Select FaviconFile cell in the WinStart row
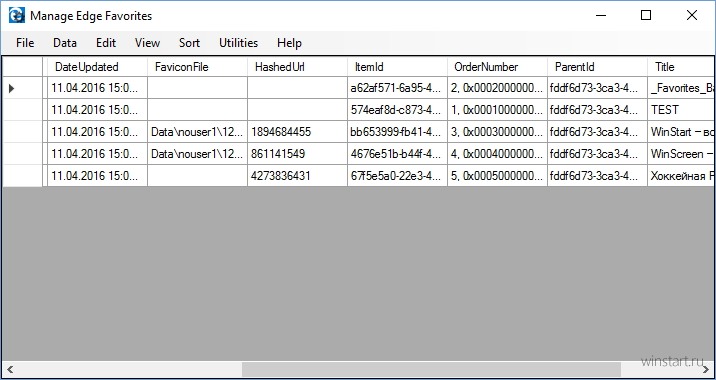Image resolution: width=716 pixels, height=380 pixels. [x=198, y=132]
